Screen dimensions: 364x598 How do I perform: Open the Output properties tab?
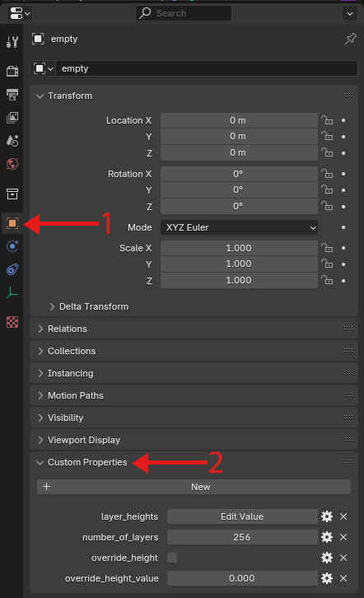click(12, 94)
